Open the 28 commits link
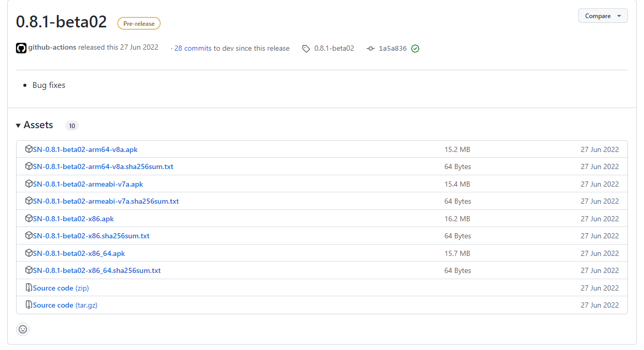 (193, 48)
